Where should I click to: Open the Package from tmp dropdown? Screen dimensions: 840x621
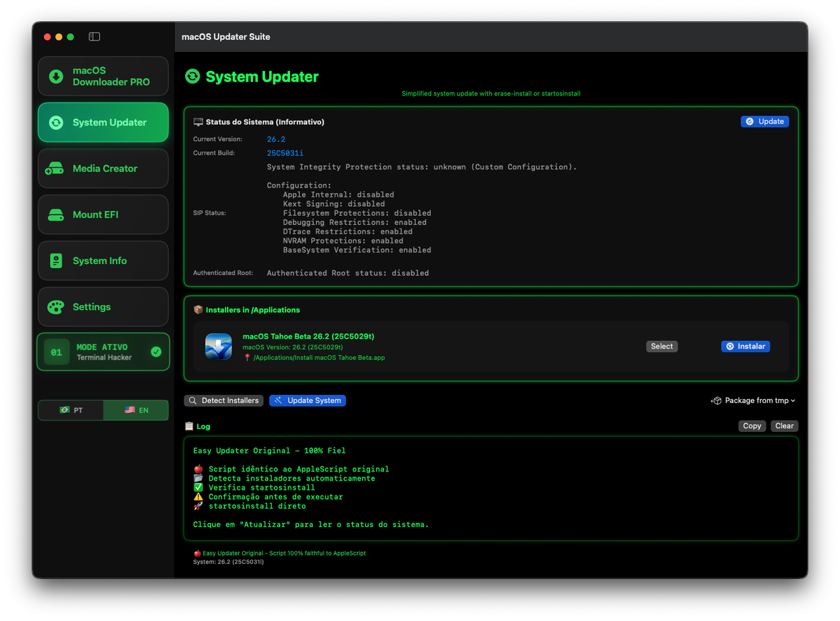[x=753, y=400]
